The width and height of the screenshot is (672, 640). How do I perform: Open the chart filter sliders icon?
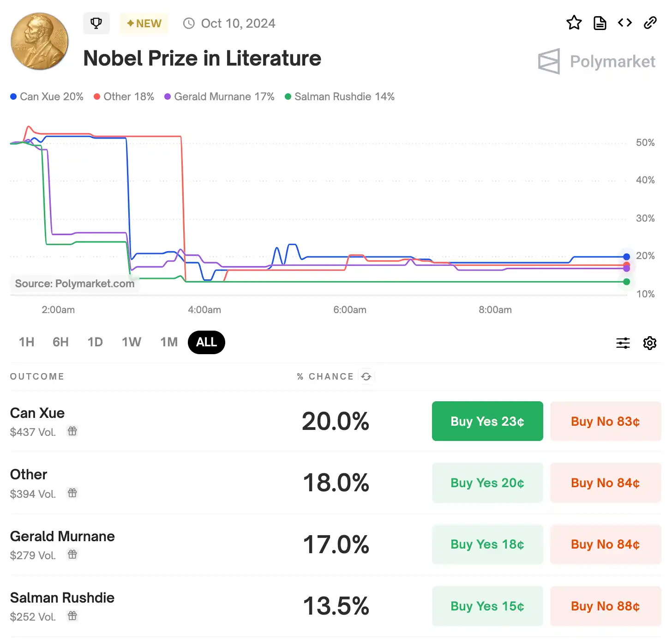pos(623,343)
